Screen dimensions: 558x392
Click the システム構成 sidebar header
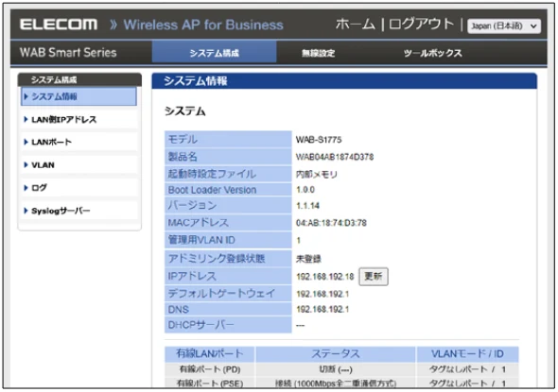coord(79,79)
